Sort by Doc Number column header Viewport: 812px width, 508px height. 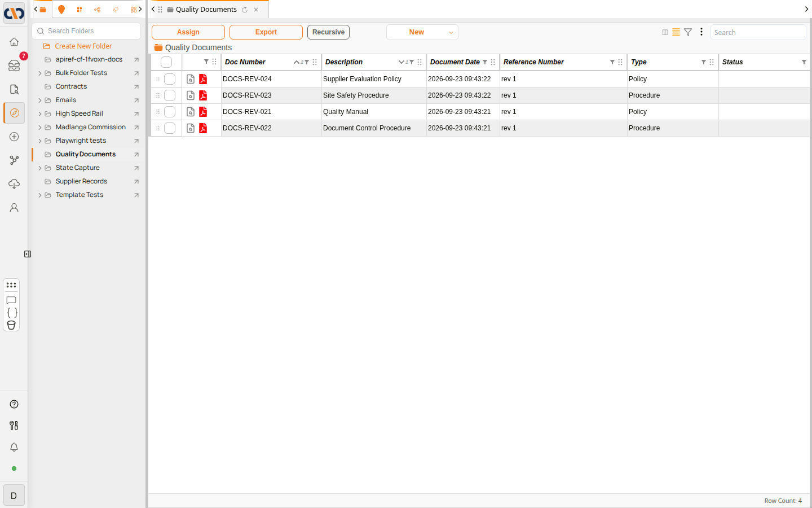click(x=245, y=62)
